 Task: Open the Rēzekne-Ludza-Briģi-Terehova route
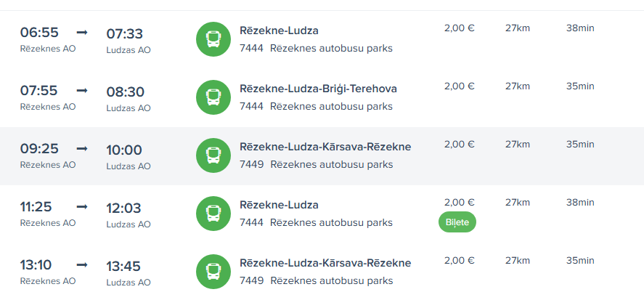coord(318,89)
